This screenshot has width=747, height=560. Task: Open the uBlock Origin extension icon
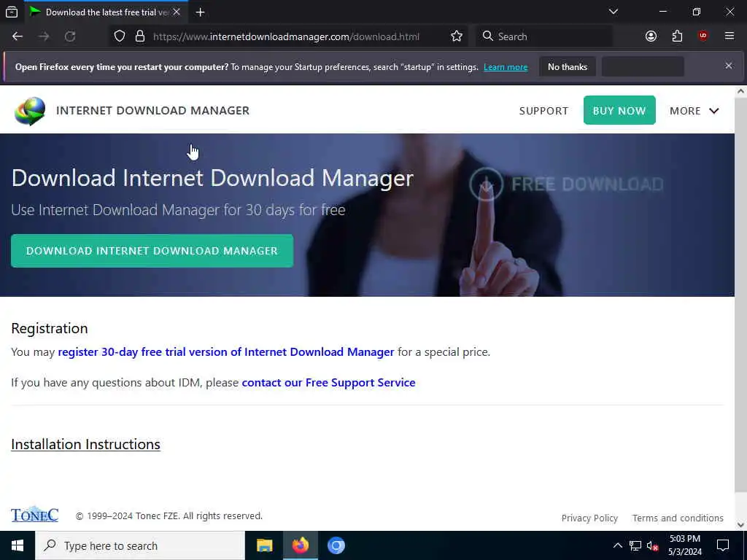(x=703, y=36)
